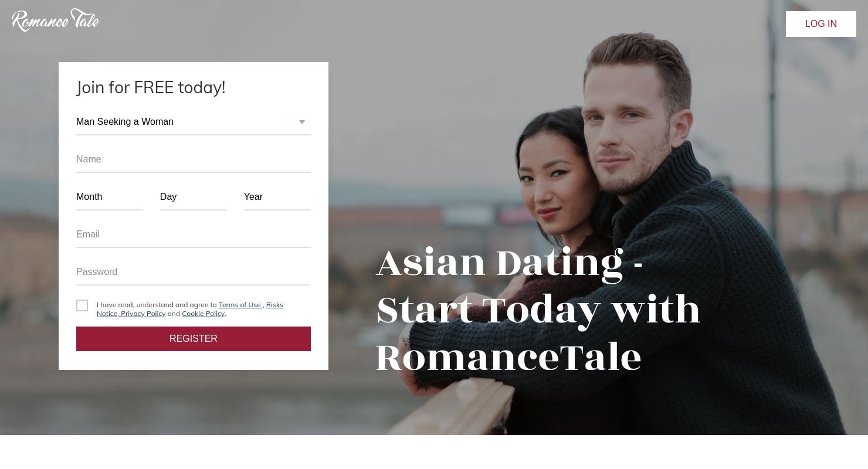Click the dropdown arrow beside Man Seeking a Woman
Image resolution: width=868 pixels, height=469 pixels.
(x=302, y=122)
